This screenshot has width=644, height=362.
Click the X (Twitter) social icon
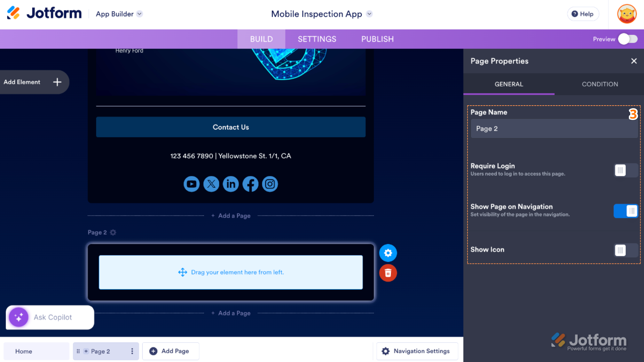click(x=211, y=184)
